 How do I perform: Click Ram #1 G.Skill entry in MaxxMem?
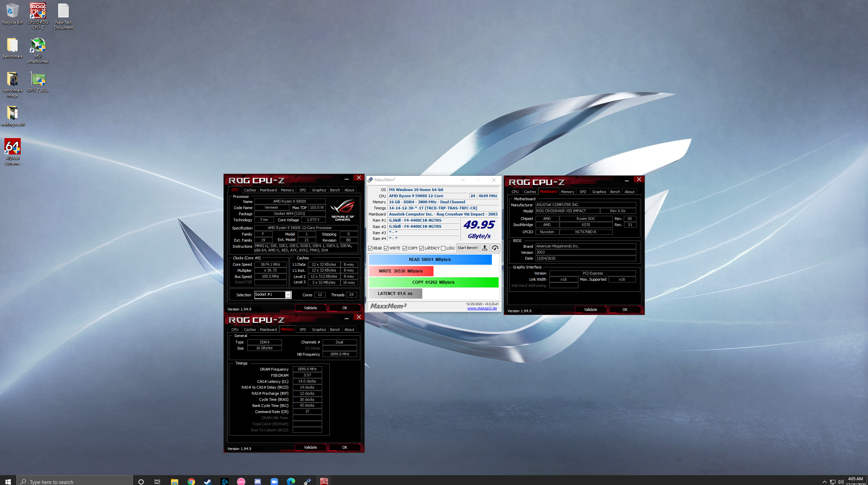pos(424,220)
